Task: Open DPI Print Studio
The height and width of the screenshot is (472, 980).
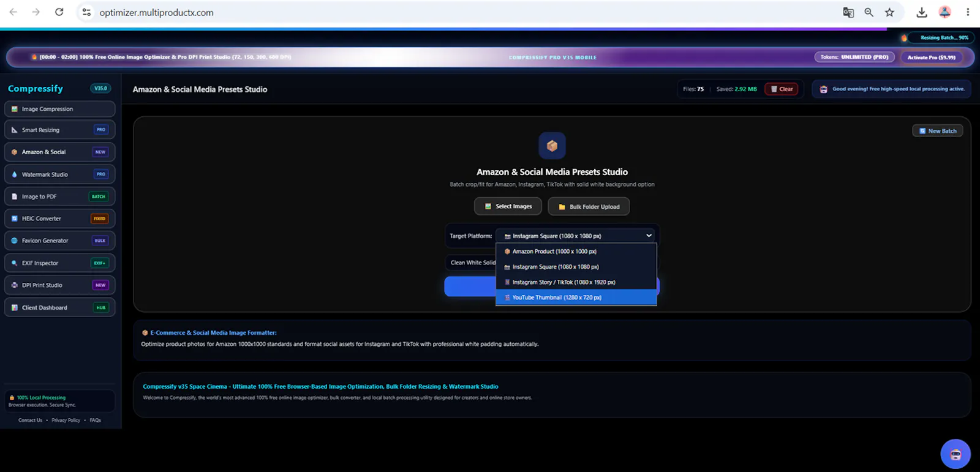Action: pyautogui.click(x=59, y=285)
